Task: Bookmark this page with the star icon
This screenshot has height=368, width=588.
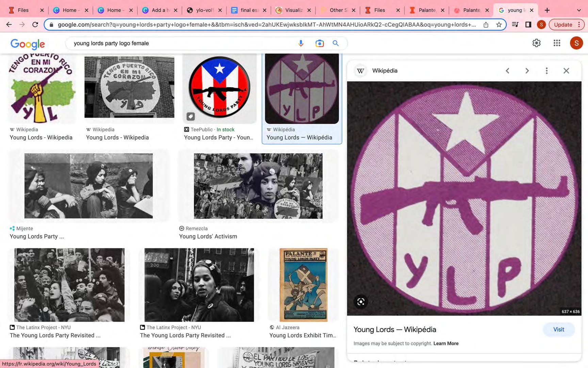Action: click(x=499, y=25)
